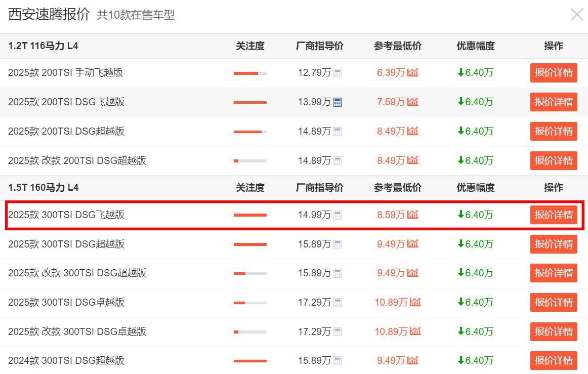Click the 6.39万 lowest price
This screenshot has width=588, height=374.
391,72
